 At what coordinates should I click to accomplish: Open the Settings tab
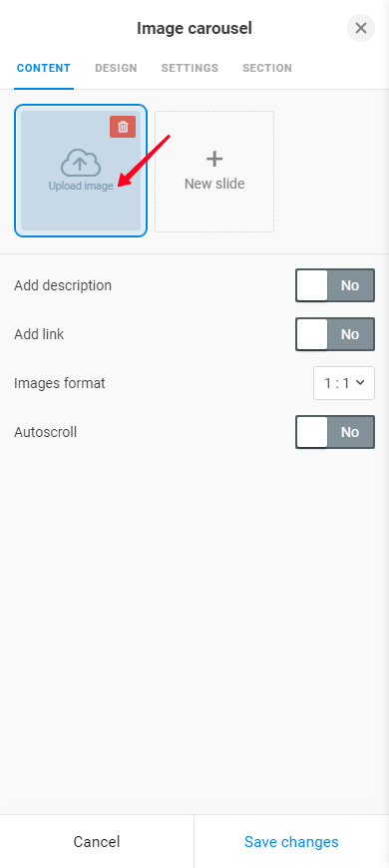pyautogui.click(x=190, y=68)
